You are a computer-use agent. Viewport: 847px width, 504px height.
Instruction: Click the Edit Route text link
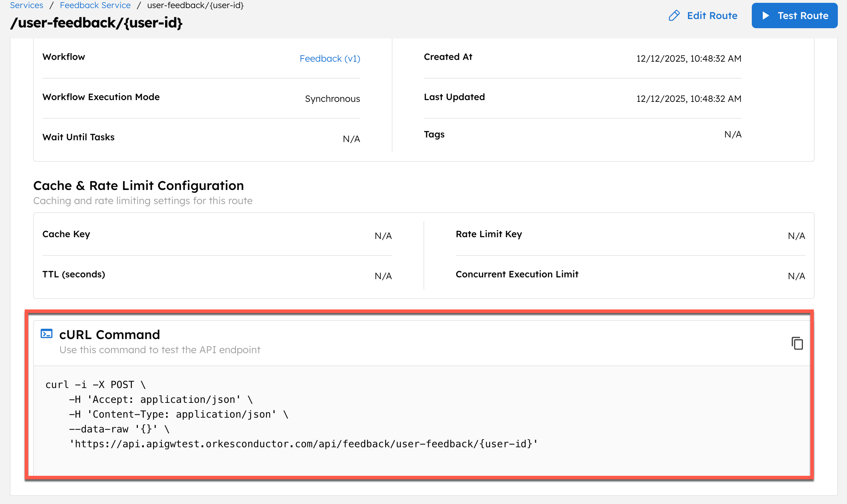[712, 16]
